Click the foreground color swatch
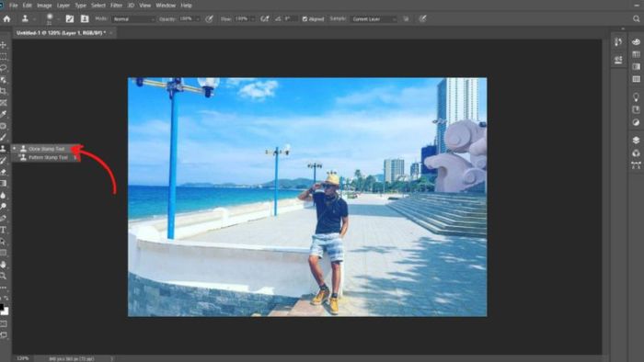644x362 pixels. pyautogui.click(x=2, y=307)
